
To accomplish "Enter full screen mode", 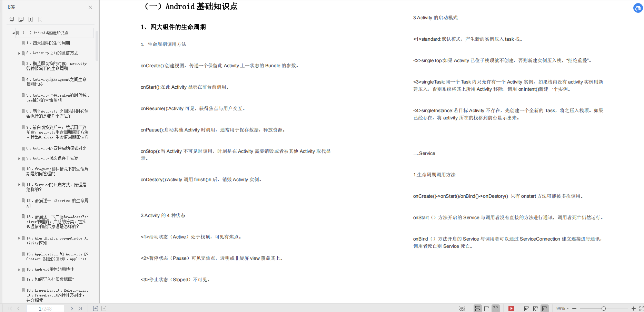I will (641, 309).
